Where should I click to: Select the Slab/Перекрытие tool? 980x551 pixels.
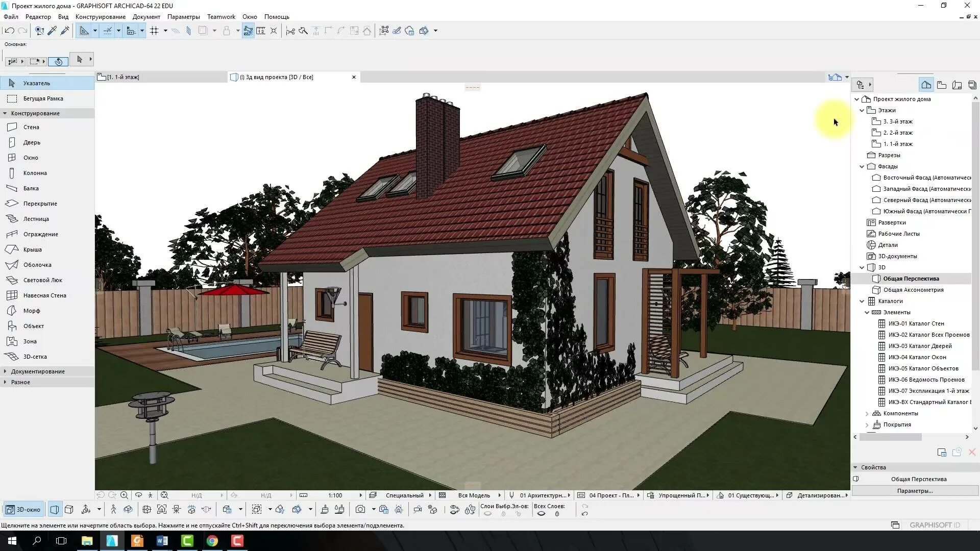pos(40,203)
